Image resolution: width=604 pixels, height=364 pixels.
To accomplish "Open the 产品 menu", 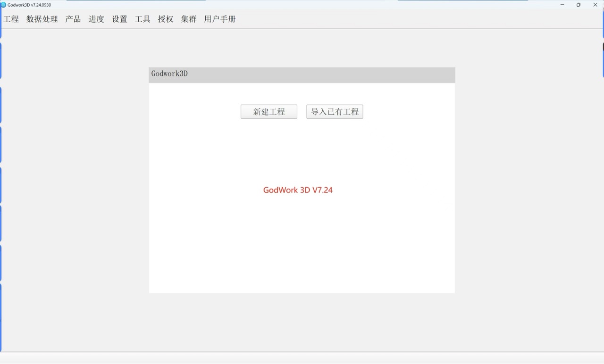I will [x=73, y=19].
